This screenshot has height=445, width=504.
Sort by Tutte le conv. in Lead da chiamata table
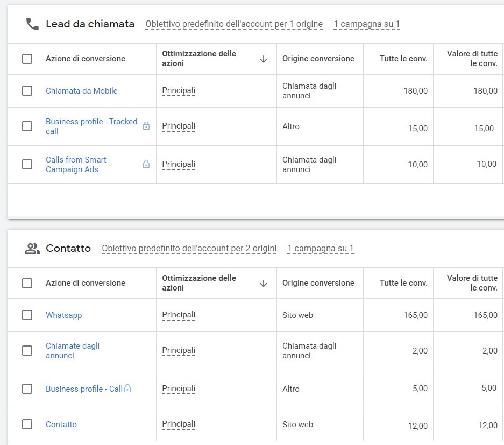click(403, 59)
